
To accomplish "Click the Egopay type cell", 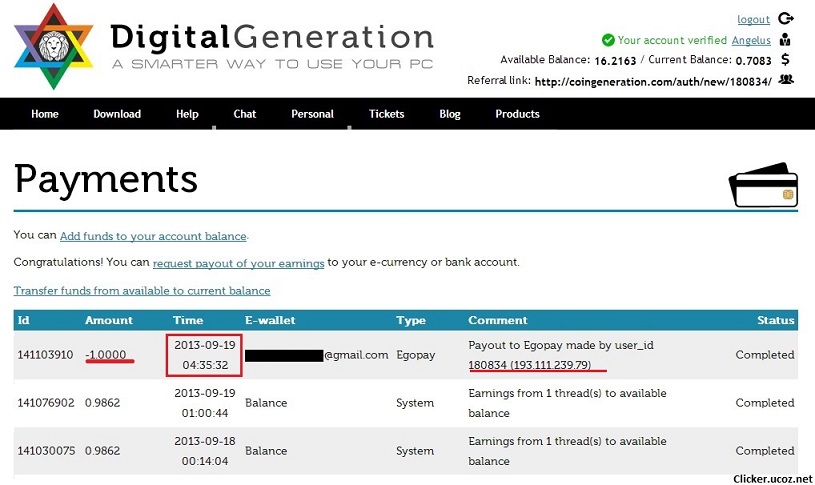I will pos(415,355).
